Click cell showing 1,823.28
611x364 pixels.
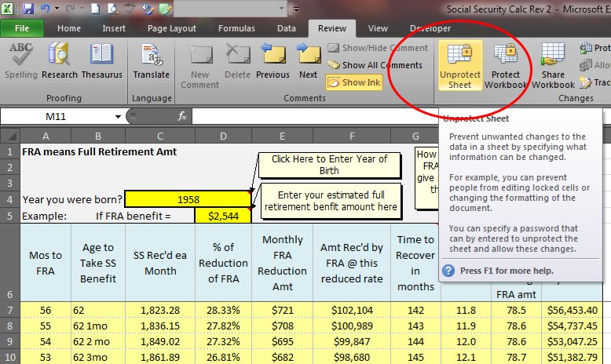click(160, 310)
